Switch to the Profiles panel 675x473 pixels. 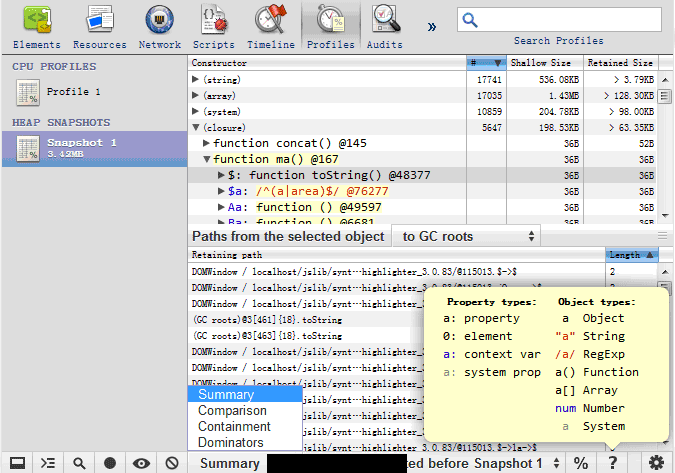tap(331, 28)
